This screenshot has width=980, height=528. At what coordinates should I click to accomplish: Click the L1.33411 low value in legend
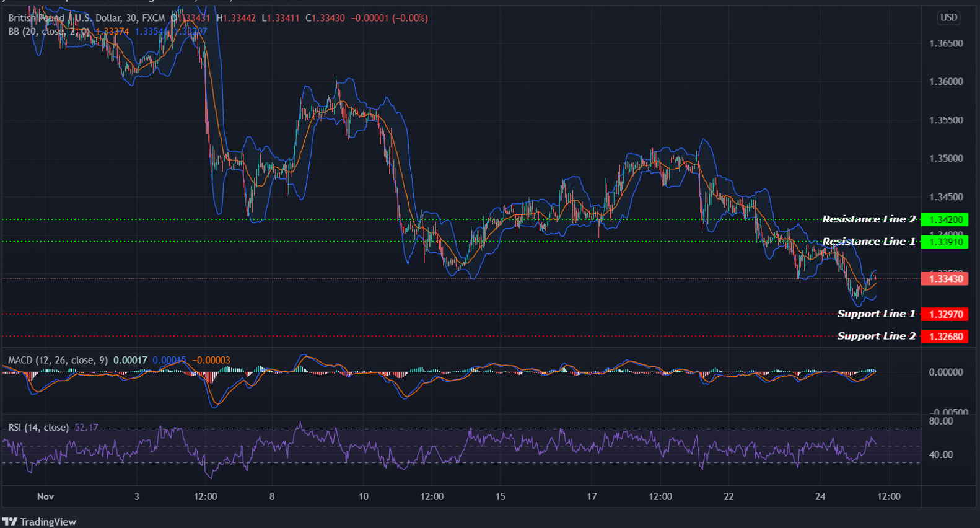pos(281,18)
